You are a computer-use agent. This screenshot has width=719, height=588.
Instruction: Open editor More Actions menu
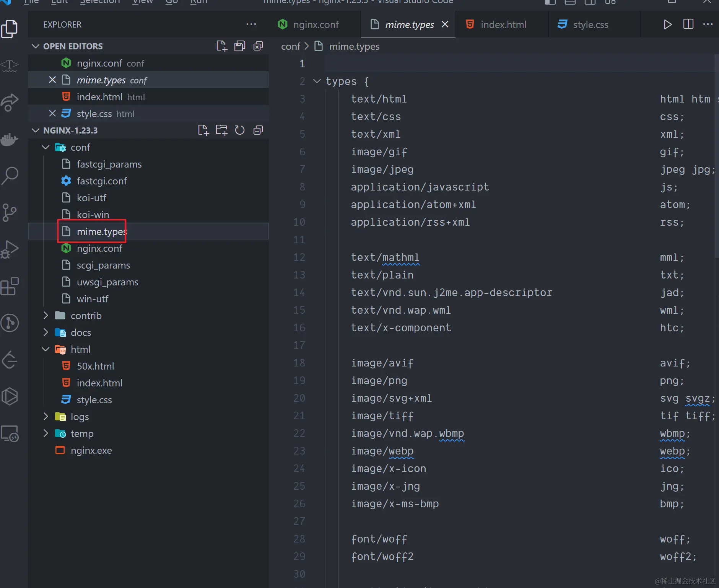(708, 24)
